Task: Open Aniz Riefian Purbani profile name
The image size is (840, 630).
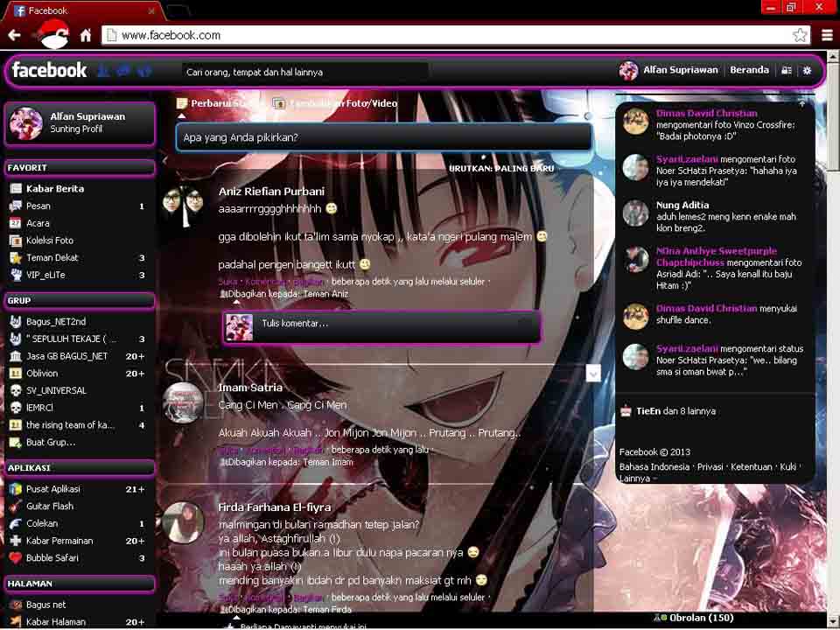Action: click(x=271, y=192)
